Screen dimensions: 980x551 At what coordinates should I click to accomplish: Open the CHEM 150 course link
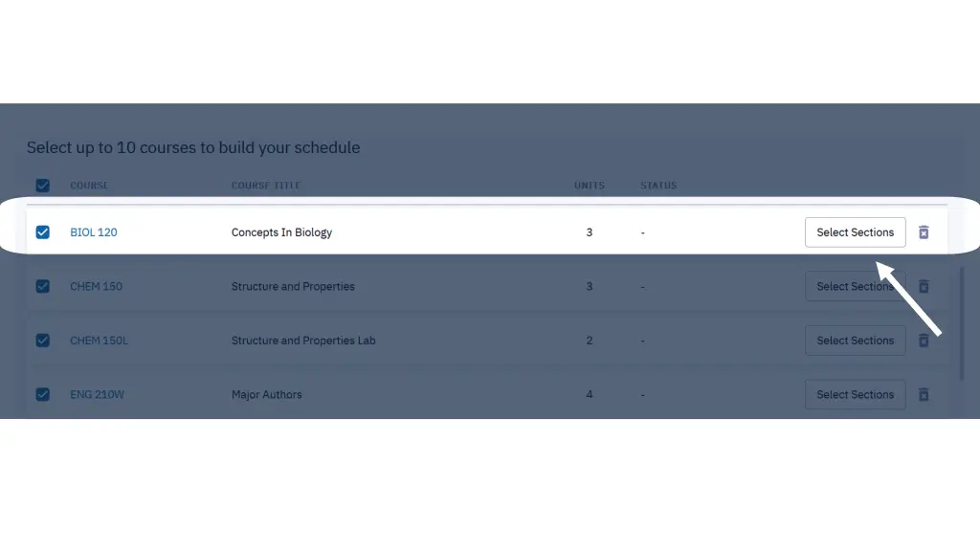click(x=97, y=286)
